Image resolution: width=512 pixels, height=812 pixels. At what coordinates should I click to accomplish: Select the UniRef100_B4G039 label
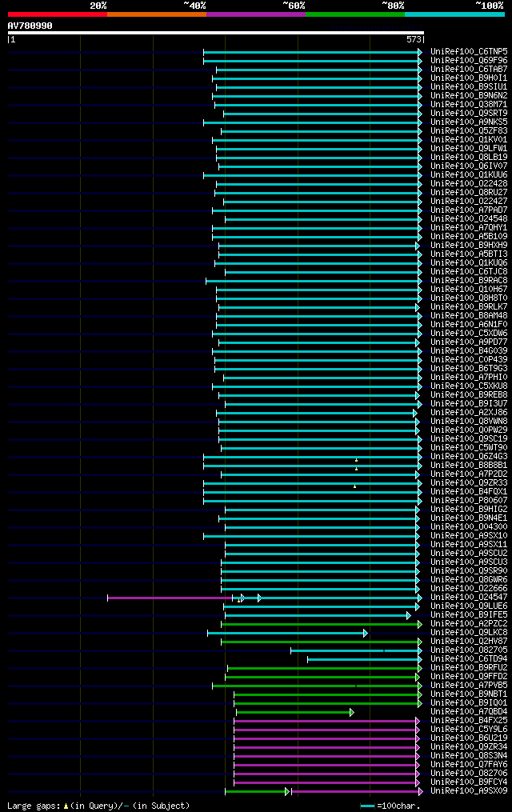coord(469,351)
